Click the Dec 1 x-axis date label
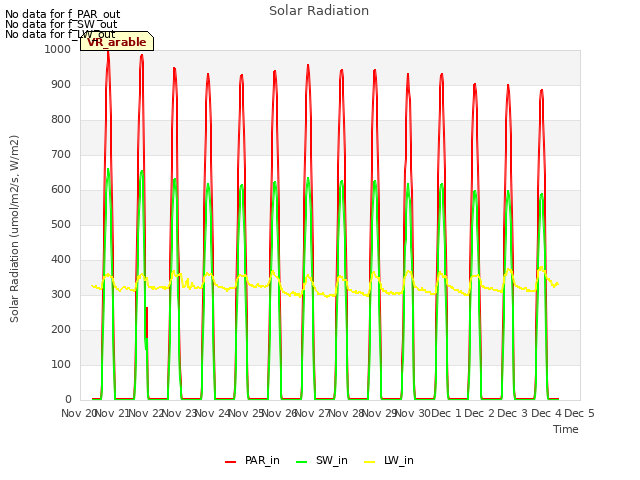640x480 pixels. [x=446, y=413]
